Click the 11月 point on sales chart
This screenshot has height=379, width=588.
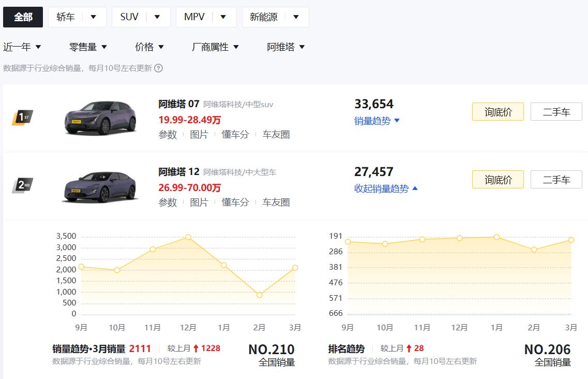[153, 249]
